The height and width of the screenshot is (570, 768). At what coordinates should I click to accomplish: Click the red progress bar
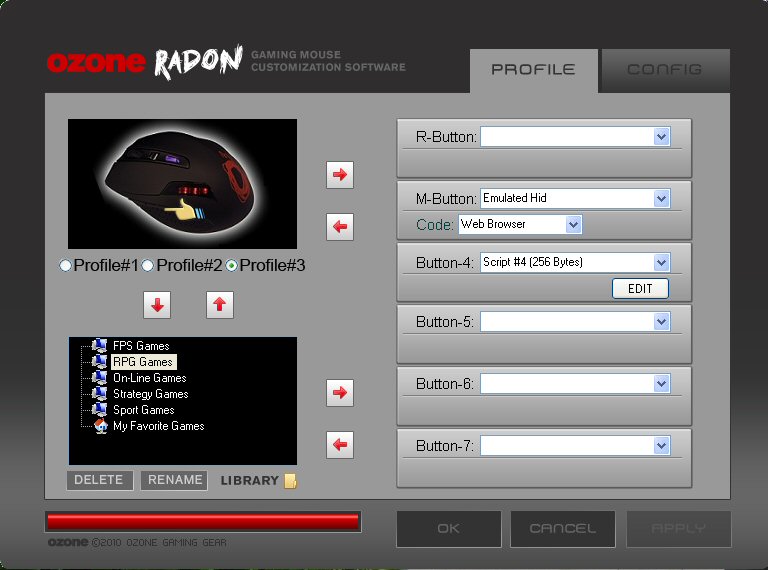point(203,522)
